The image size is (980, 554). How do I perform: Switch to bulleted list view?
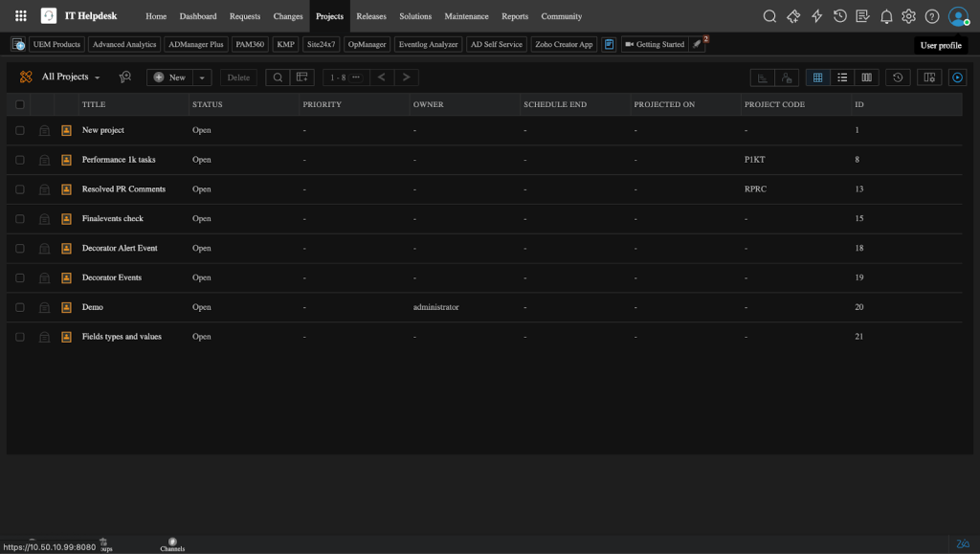click(842, 78)
